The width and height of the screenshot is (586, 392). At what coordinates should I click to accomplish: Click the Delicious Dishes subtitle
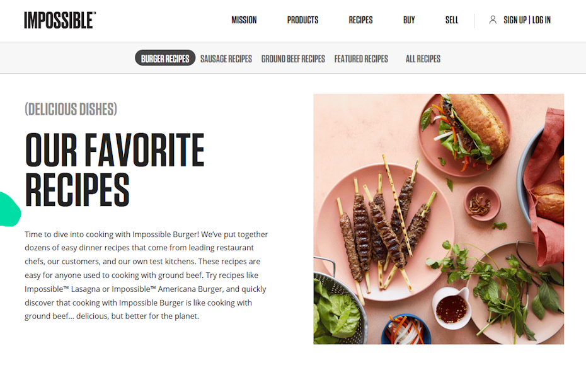pos(71,109)
